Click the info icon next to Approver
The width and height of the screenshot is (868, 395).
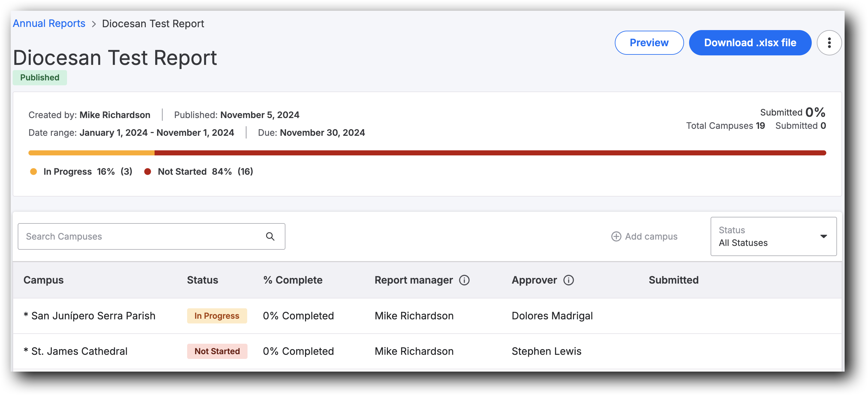(x=568, y=280)
